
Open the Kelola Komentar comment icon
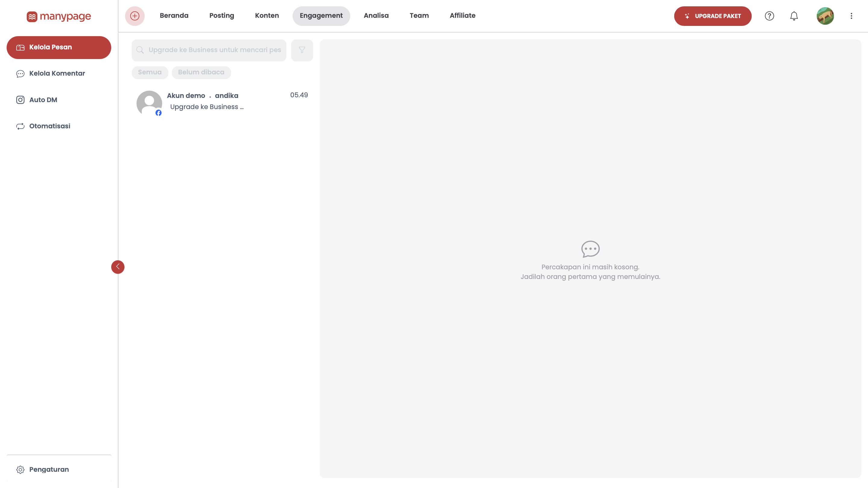(20, 74)
